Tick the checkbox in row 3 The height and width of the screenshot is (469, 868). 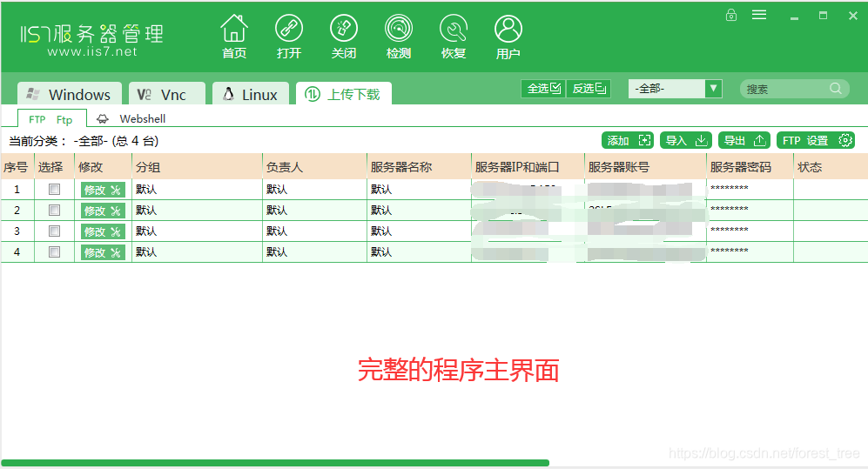coord(54,231)
